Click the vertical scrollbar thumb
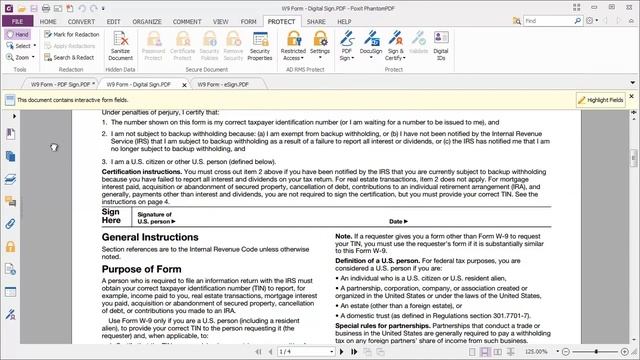This screenshot has width=640, height=360. [x=633, y=158]
